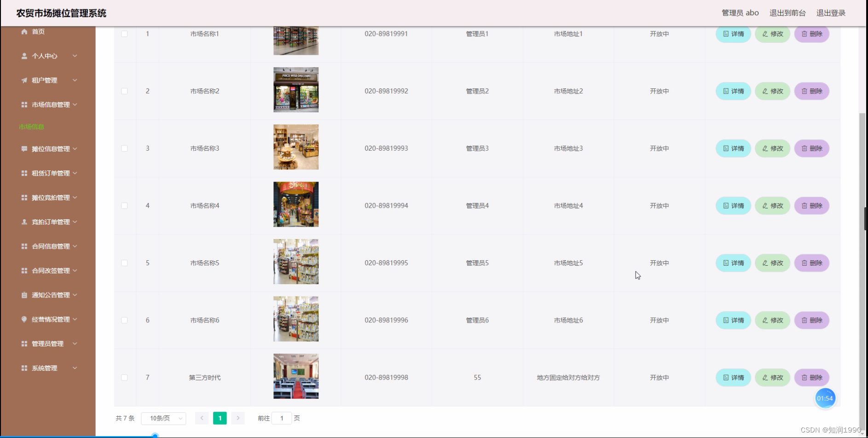Viewport: 868px width, 438px height.
Task: Click the notepad icon beside 通知公告管理
Action: [24, 295]
